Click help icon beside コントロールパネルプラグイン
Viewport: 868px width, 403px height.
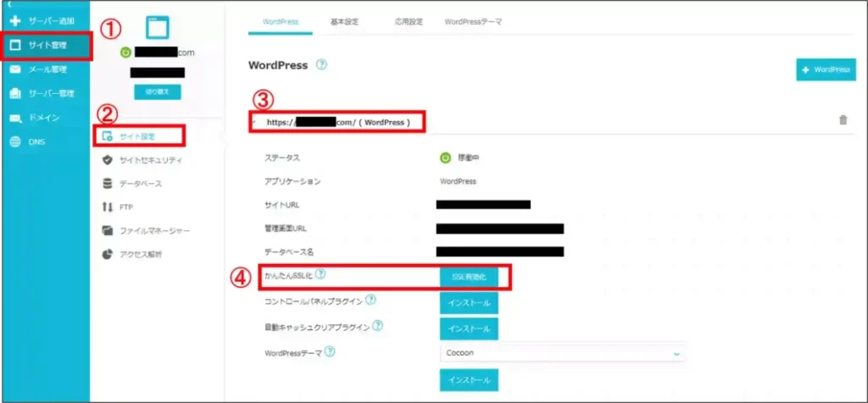click(x=371, y=301)
